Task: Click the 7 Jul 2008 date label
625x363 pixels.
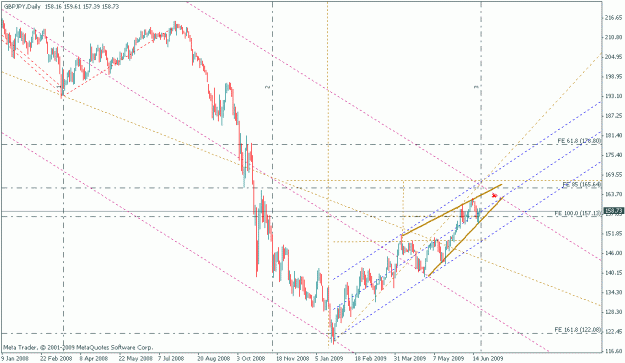Action: point(172,358)
